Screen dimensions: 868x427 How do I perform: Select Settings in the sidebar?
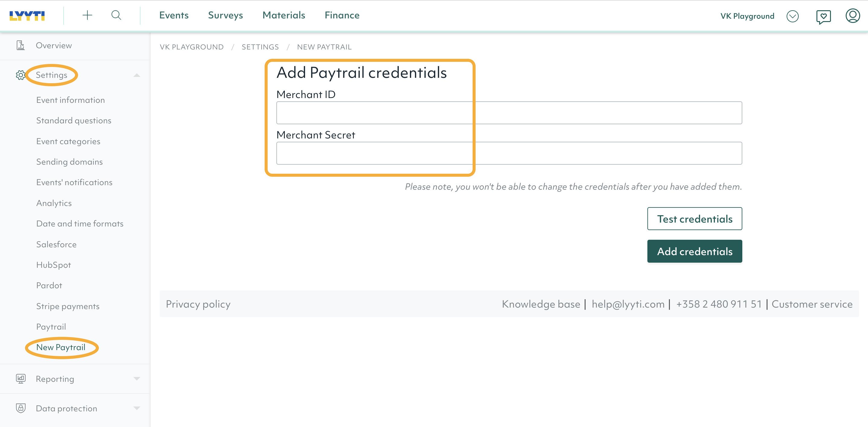pos(52,75)
